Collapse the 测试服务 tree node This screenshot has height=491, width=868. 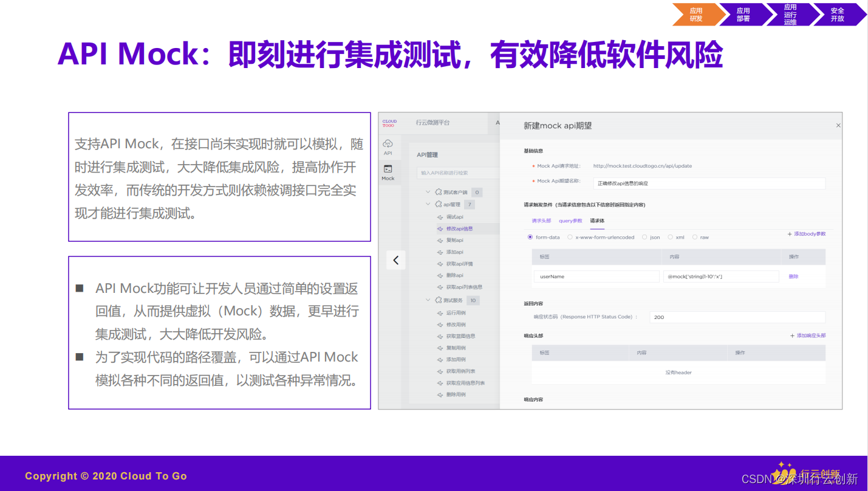click(x=428, y=300)
